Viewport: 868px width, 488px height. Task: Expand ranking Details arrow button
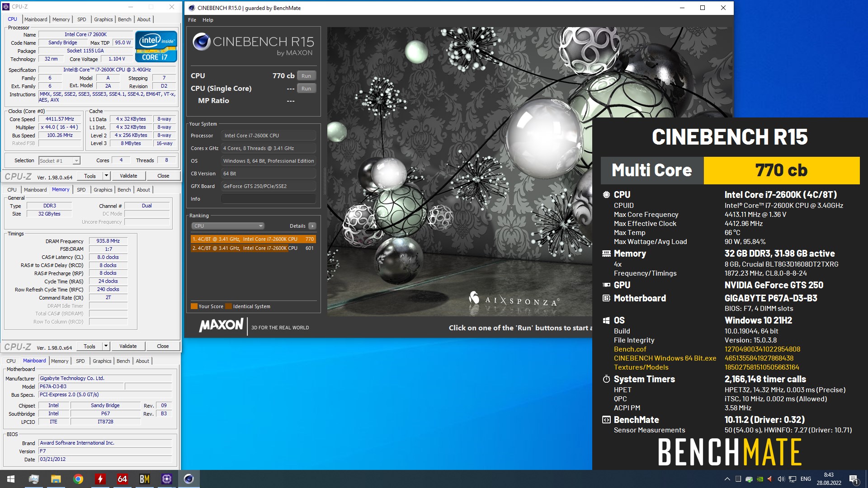(x=312, y=226)
